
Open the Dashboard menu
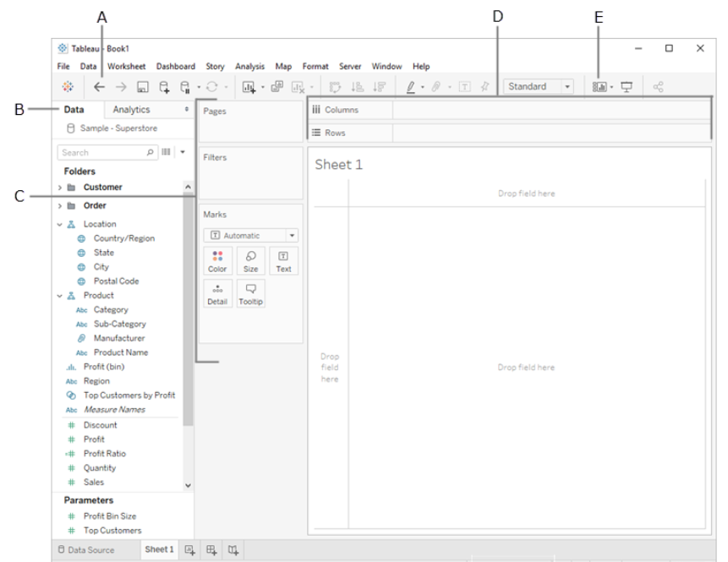[176, 67]
